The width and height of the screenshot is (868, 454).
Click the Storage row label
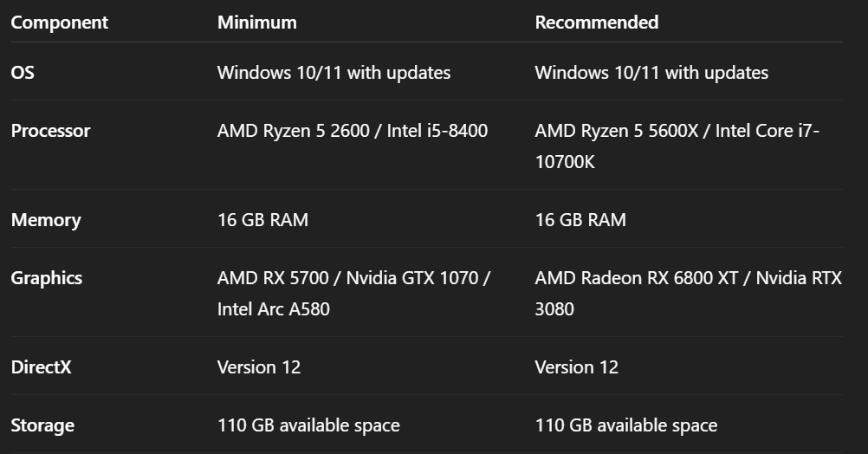tap(42, 425)
